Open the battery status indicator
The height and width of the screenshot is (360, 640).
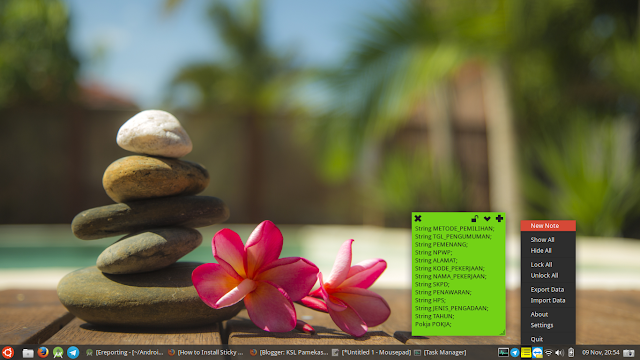(x=571, y=352)
